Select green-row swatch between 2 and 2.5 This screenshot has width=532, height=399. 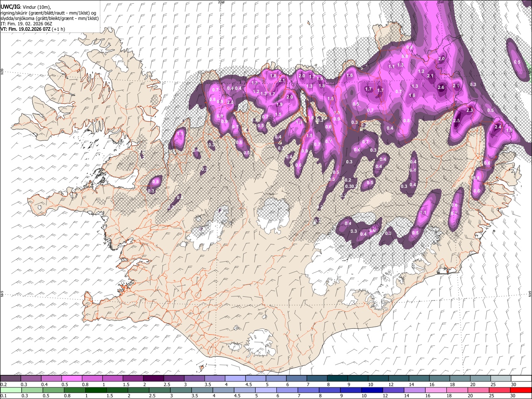[x=139, y=390]
